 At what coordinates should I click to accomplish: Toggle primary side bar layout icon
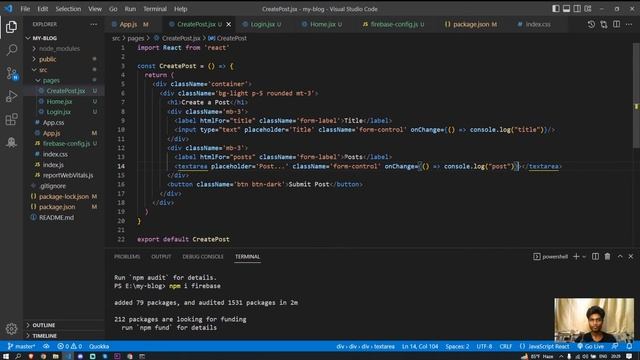[556, 9]
